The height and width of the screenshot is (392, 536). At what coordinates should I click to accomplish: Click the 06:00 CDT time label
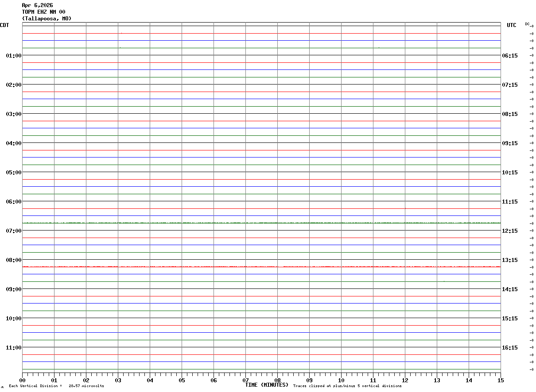(x=14, y=201)
